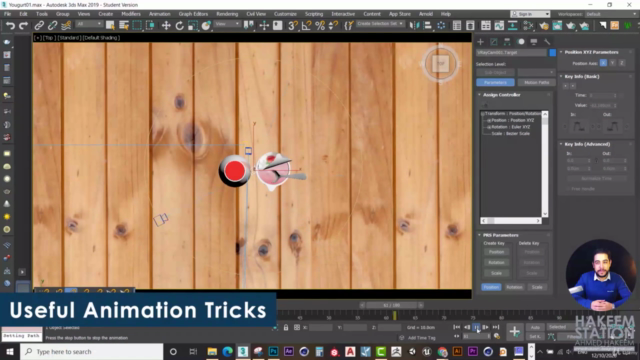Switch to the Hierarchy command panel tab
Viewport: 640px width, 360px height.
coord(507,42)
